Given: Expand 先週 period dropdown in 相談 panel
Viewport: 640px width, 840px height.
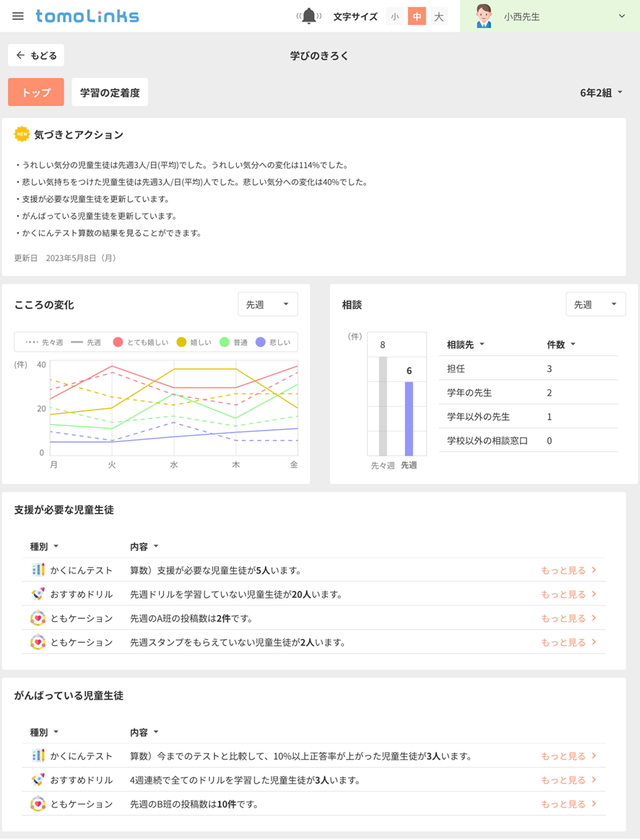Looking at the screenshot, I should [595, 305].
